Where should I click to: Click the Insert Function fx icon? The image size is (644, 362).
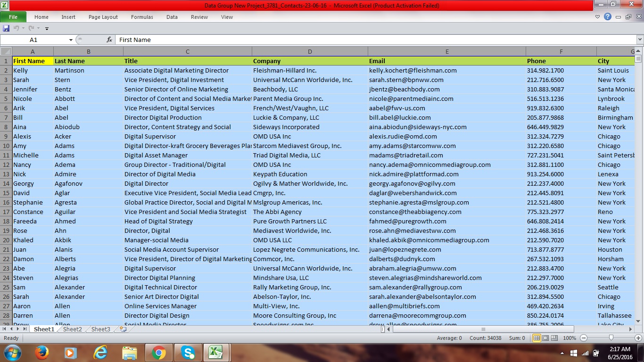pyautogui.click(x=109, y=40)
